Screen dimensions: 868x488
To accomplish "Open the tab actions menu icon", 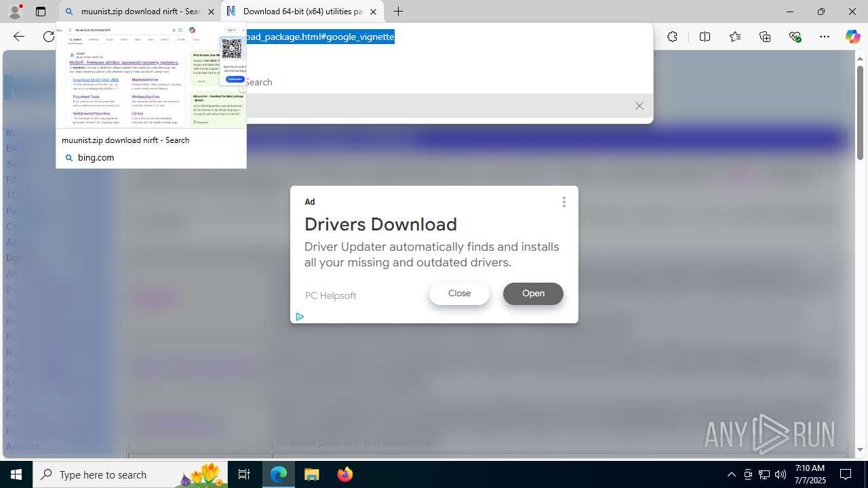I will point(41,12).
